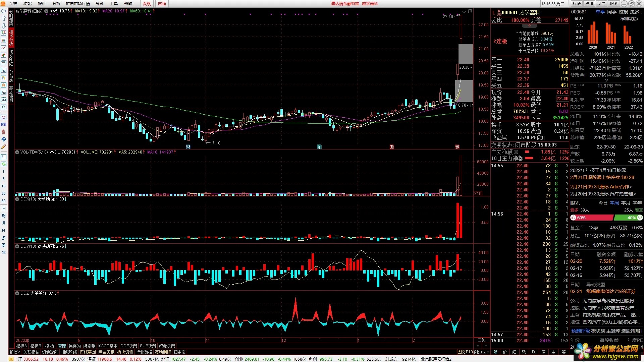Toggle the DDZ indicator circle button

[x=17, y=293]
